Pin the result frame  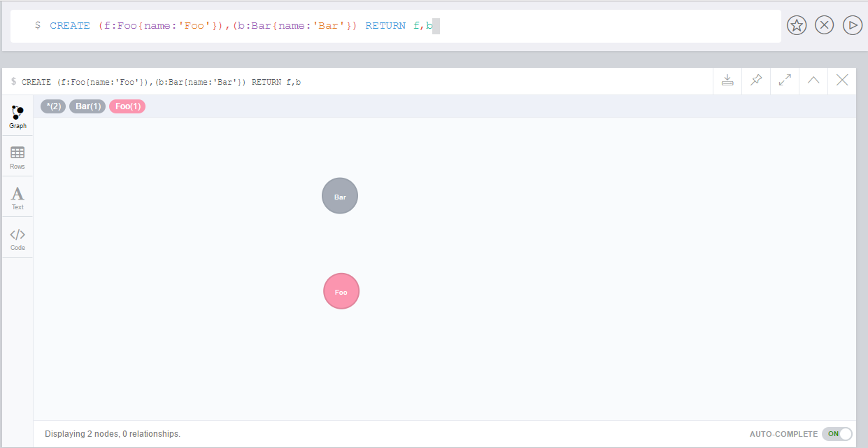[x=755, y=80]
